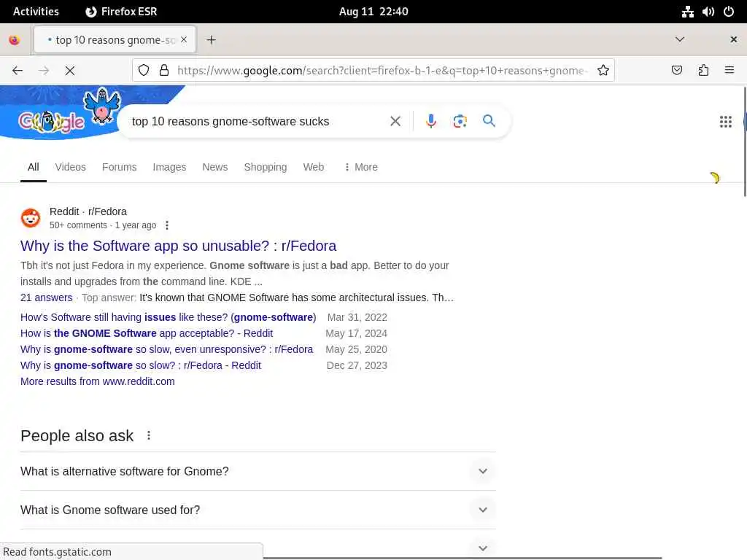Open the system network status icon
Image resolution: width=747 pixels, height=560 pixels.
click(687, 12)
